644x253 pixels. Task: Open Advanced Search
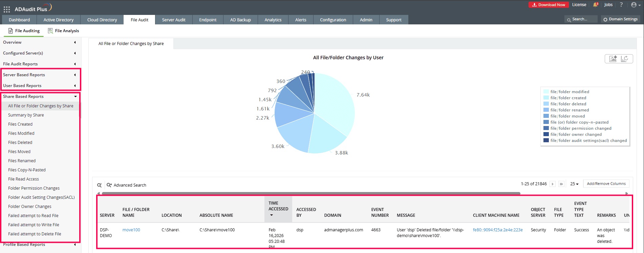(126, 185)
